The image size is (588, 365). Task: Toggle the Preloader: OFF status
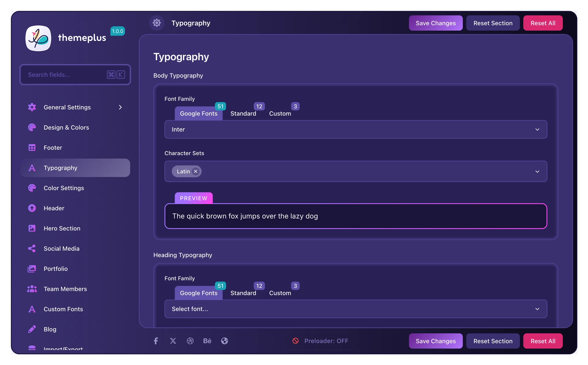(320, 341)
